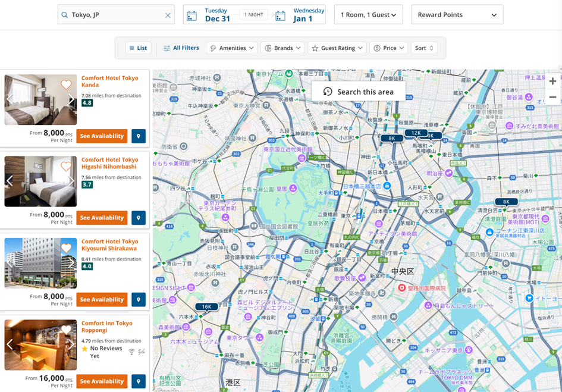Click the 4.8 rating badge for Kanda

click(x=87, y=103)
